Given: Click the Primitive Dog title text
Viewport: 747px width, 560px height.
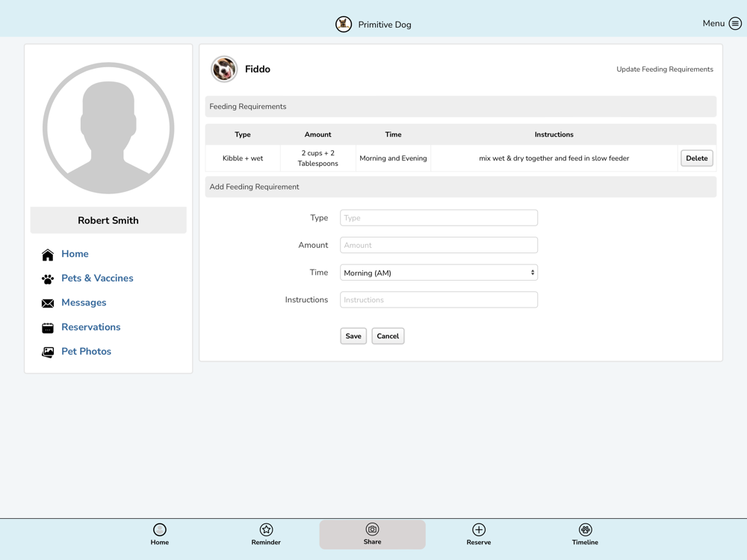Looking at the screenshot, I should coord(385,25).
